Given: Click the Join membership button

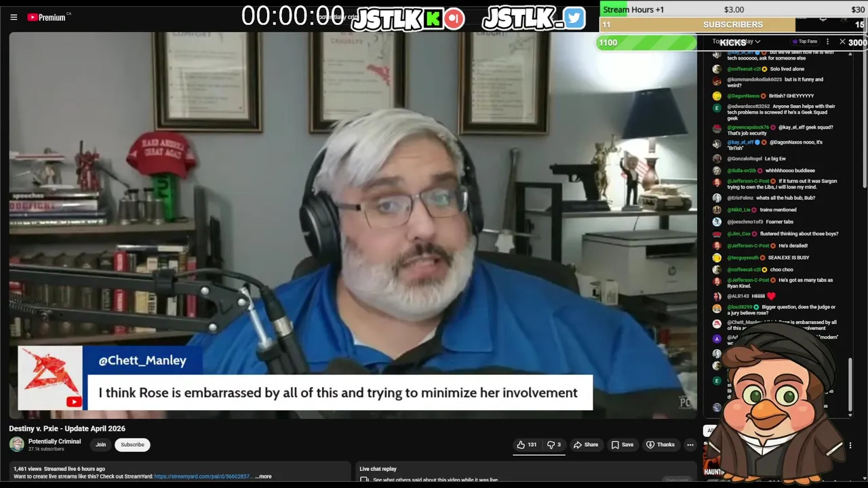Looking at the screenshot, I should pyautogui.click(x=100, y=445).
